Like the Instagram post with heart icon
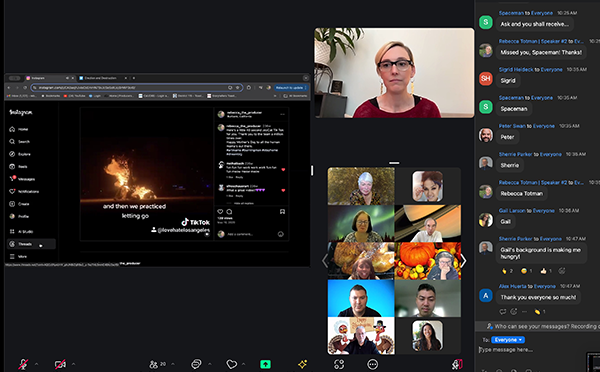This screenshot has width=600, height=372. [220, 212]
